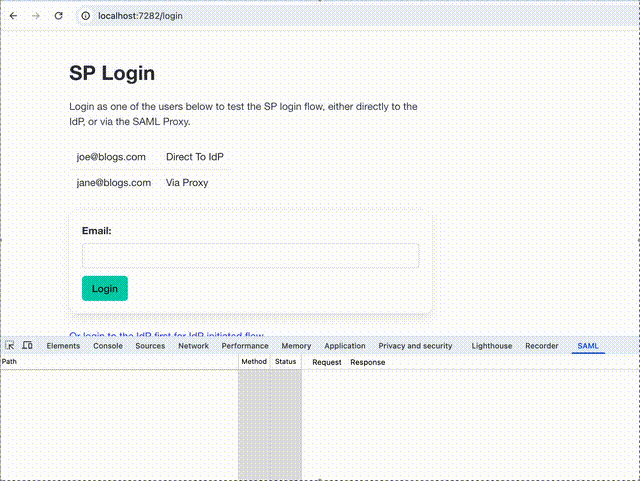Viewport: 640px width, 481px height.
Task: Open the Lighthouse tab
Action: [x=492, y=346]
